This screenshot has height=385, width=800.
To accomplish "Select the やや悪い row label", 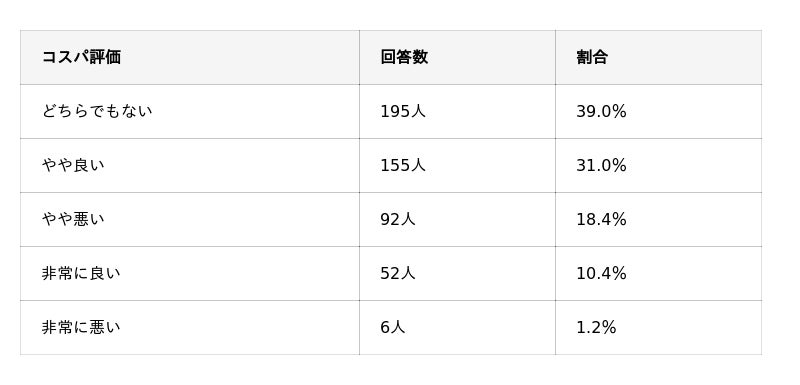I will pyautogui.click(x=73, y=219).
